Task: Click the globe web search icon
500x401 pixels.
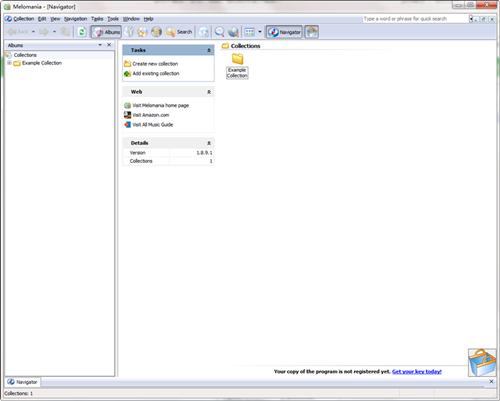Action: (233, 32)
